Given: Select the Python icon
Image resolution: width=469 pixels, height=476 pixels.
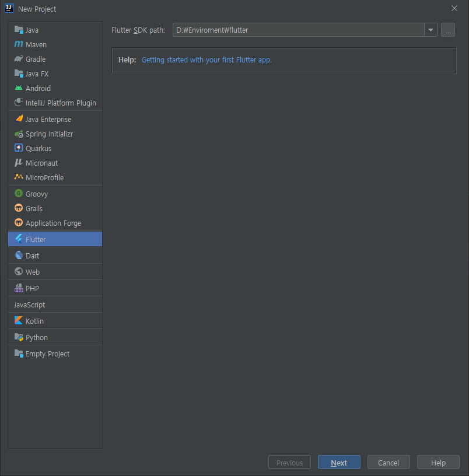Looking at the screenshot, I should (x=19, y=337).
